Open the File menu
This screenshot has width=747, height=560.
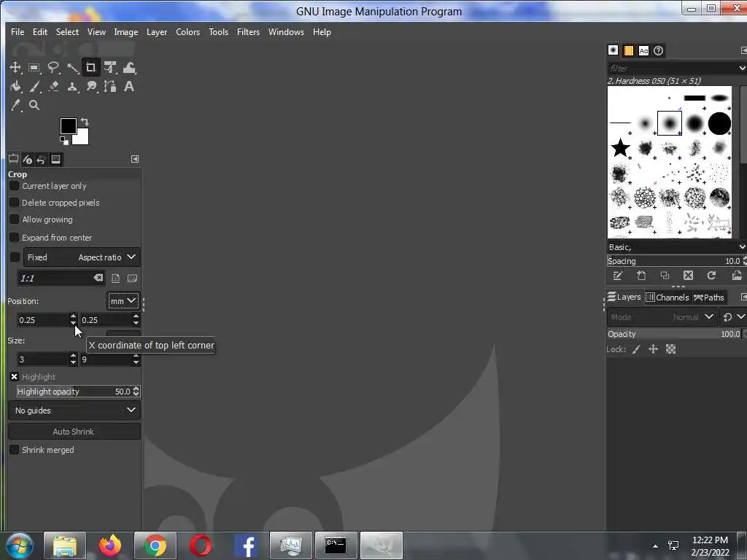click(x=18, y=32)
